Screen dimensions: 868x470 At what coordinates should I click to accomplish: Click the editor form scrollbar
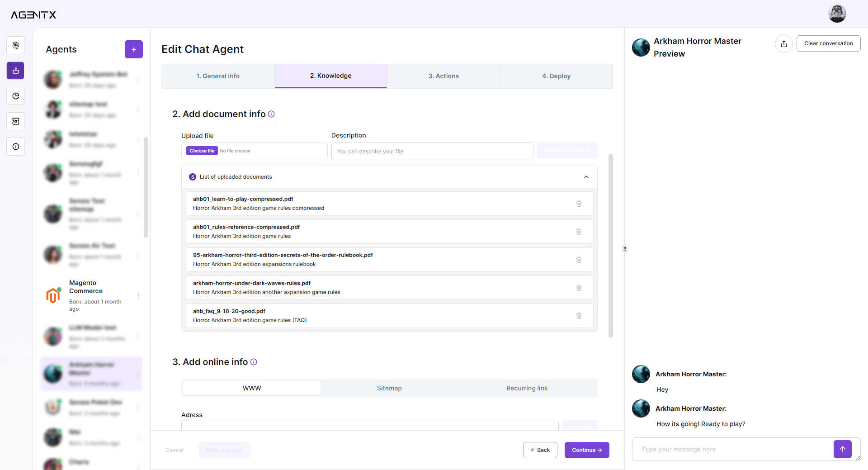[x=611, y=246]
